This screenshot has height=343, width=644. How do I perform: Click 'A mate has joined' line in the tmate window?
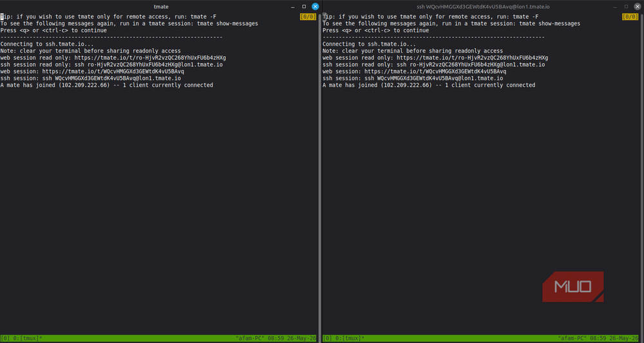point(107,86)
